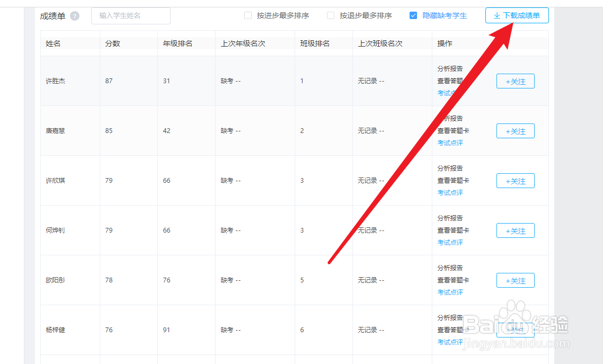Open 查看答题卡 for 唐嘉慧

(453, 131)
